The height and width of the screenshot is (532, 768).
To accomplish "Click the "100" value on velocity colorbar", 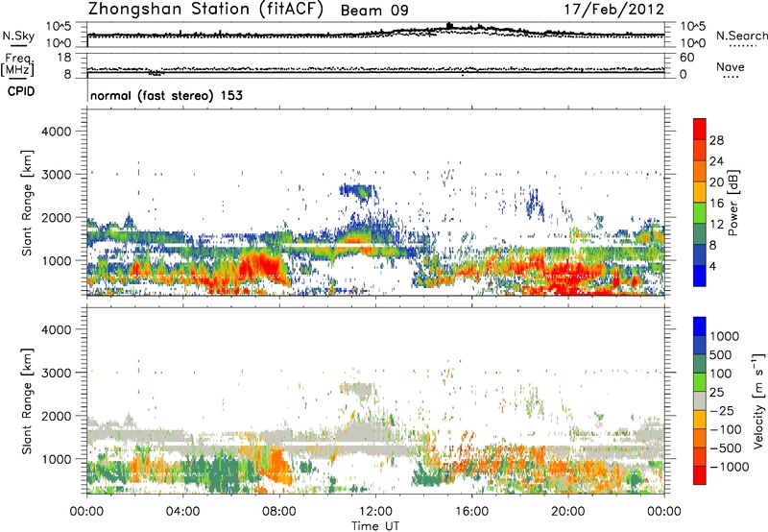I will click(x=721, y=374).
